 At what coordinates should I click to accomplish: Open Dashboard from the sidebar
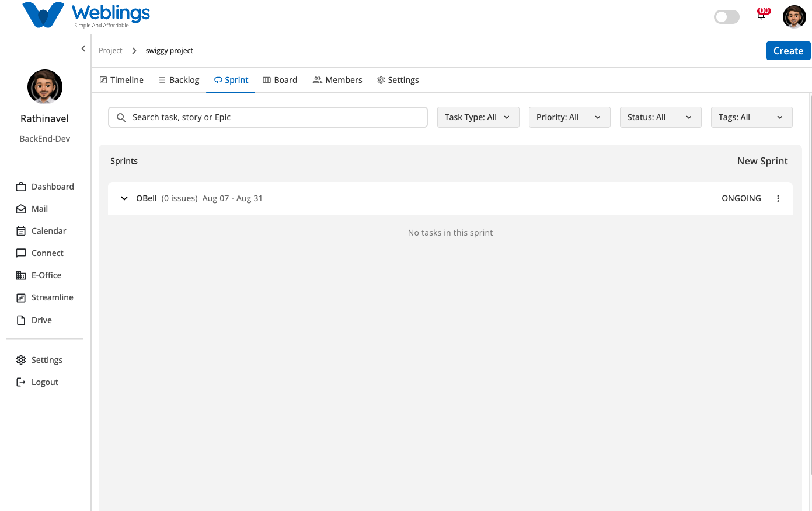coord(45,187)
